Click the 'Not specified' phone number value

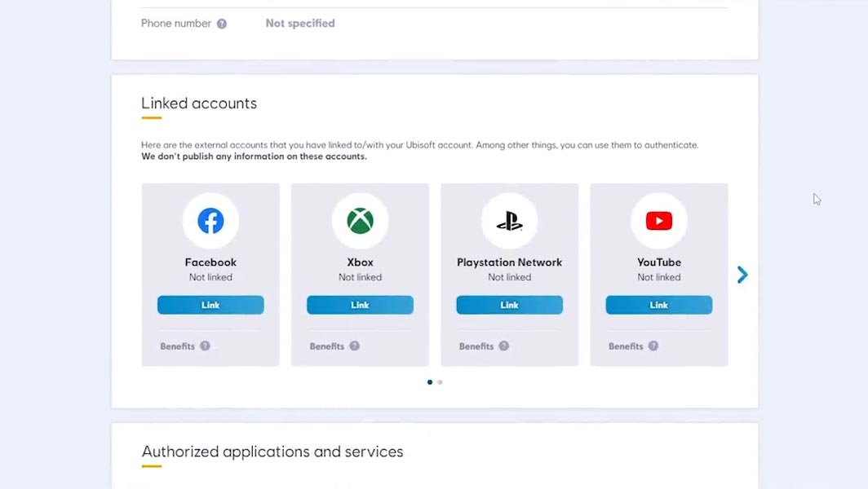pos(300,24)
